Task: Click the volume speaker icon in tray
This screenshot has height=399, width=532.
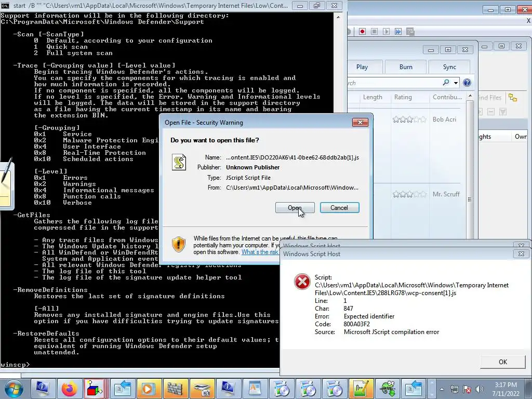Action: 480,390
